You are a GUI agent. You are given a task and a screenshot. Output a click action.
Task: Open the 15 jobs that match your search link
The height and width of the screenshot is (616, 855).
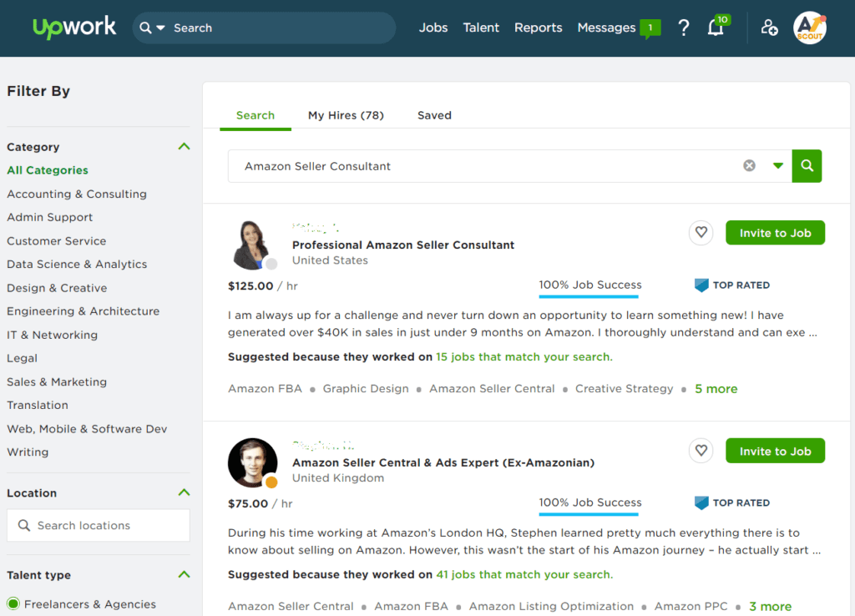click(524, 356)
